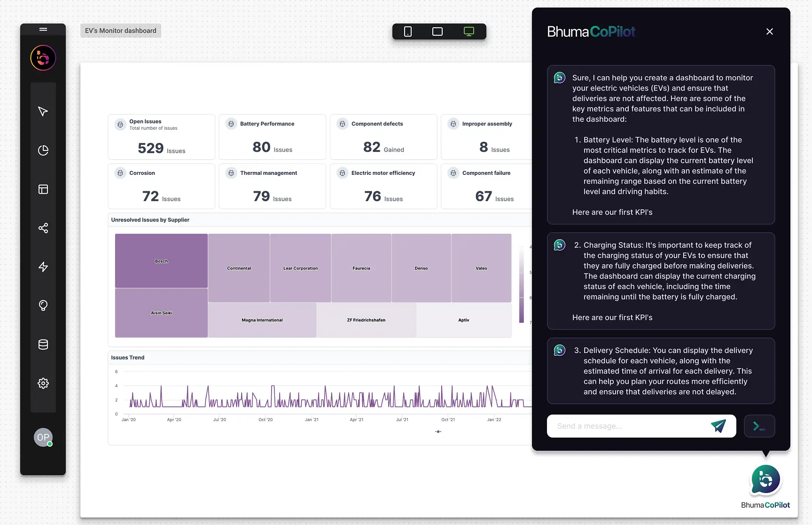Select the Aptiv treemap block
This screenshot has width=812, height=525.
click(x=464, y=320)
